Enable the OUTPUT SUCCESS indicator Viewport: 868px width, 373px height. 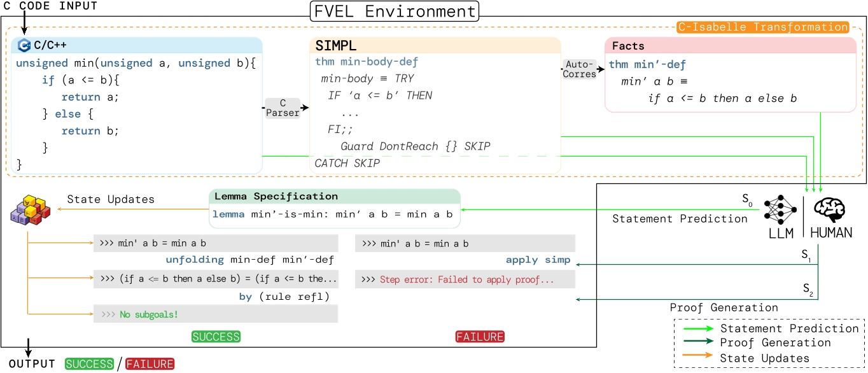tap(89, 363)
